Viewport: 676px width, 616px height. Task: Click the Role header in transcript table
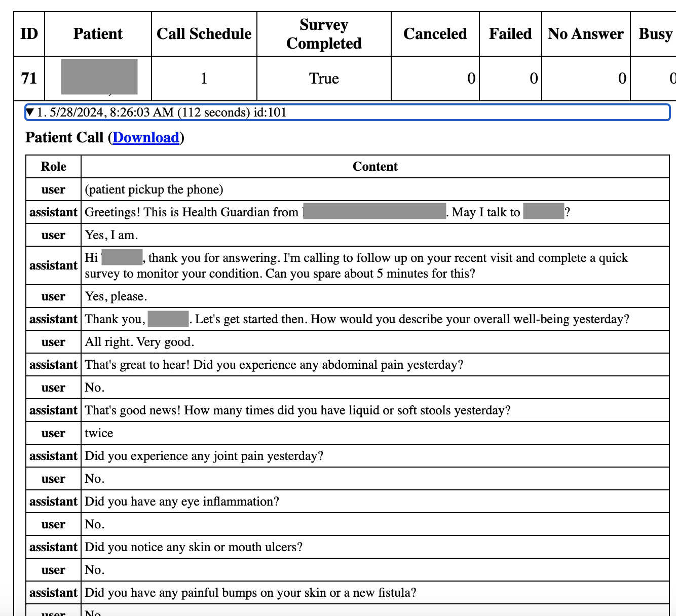(x=54, y=167)
